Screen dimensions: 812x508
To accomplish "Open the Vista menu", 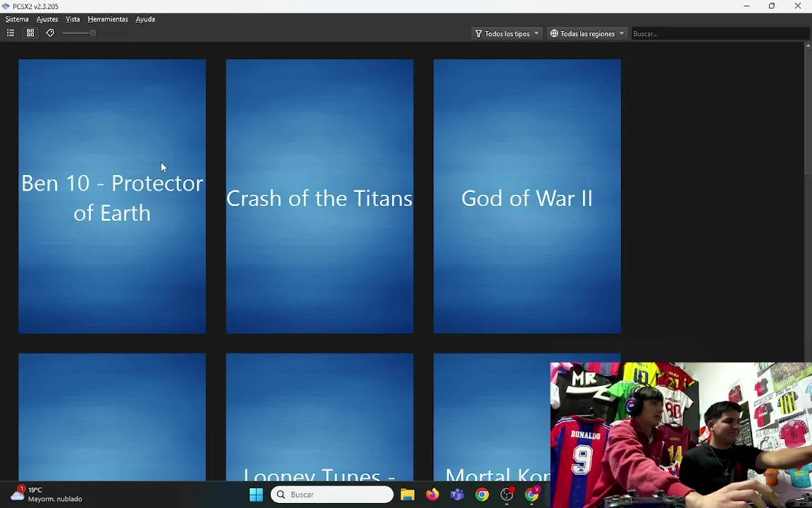I will [73, 19].
